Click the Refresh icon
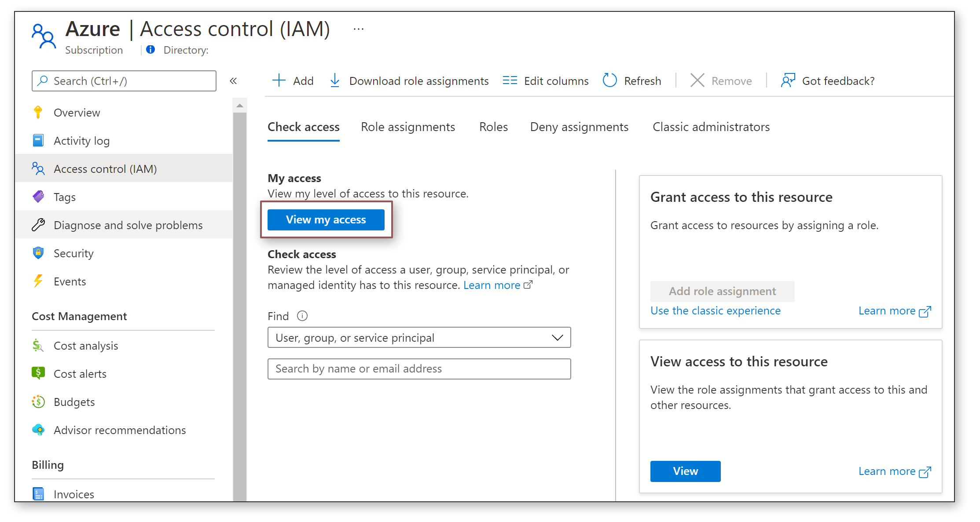 pos(609,80)
